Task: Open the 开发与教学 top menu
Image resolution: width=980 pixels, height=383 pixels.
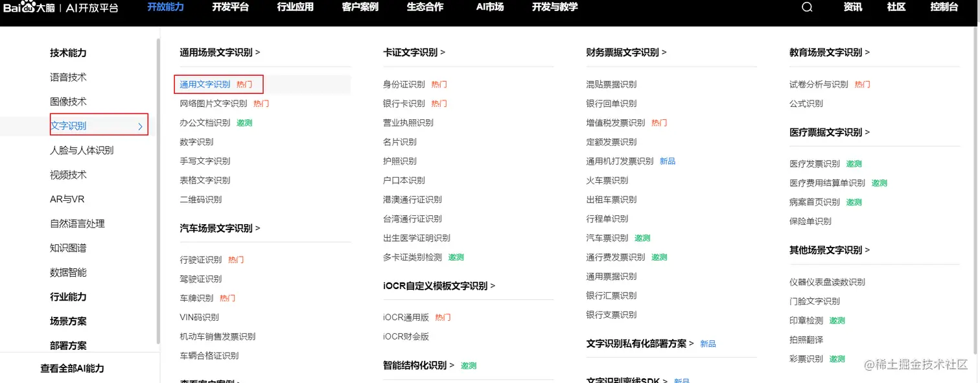Action: click(x=555, y=7)
